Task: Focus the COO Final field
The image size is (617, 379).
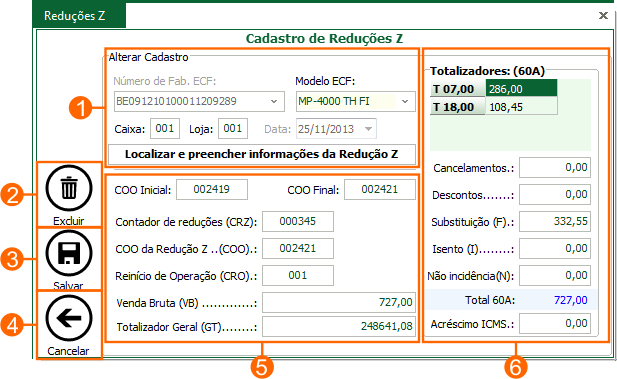Action: click(380, 190)
